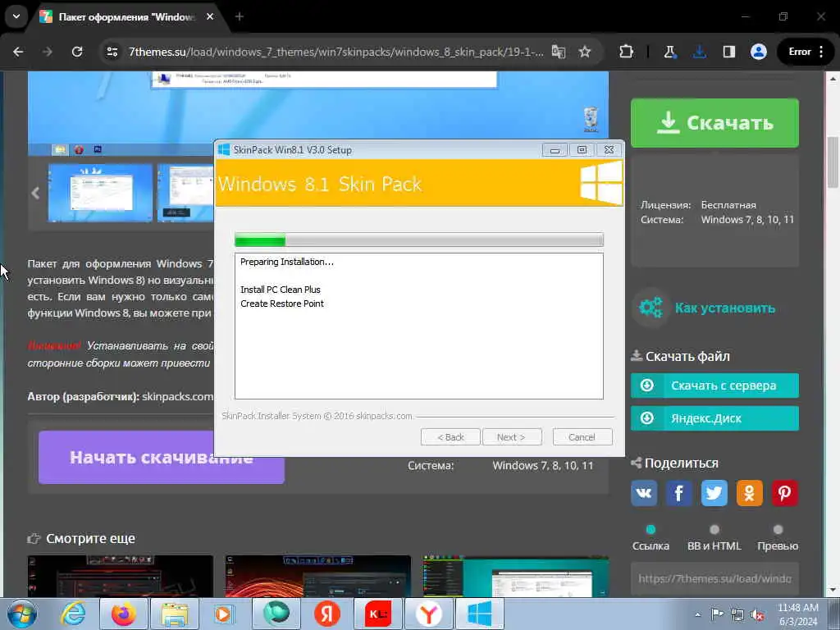
Task: Select the 7themes browser tab
Action: tap(126, 17)
